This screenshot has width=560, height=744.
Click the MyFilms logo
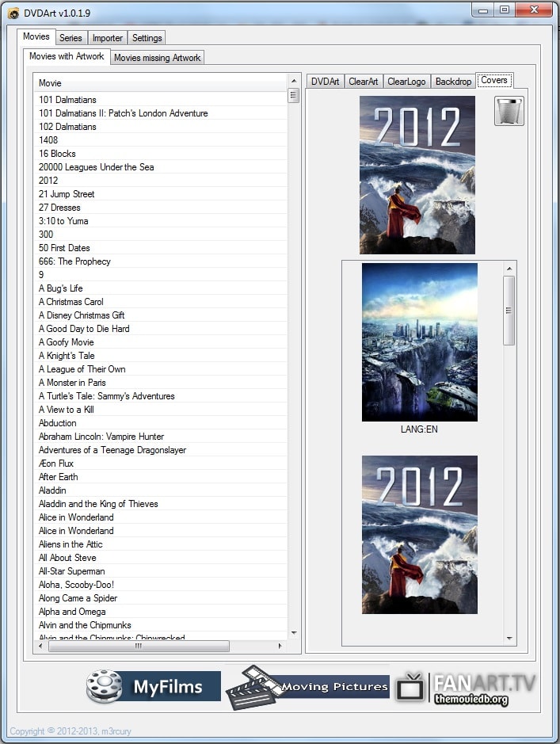[x=153, y=686]
